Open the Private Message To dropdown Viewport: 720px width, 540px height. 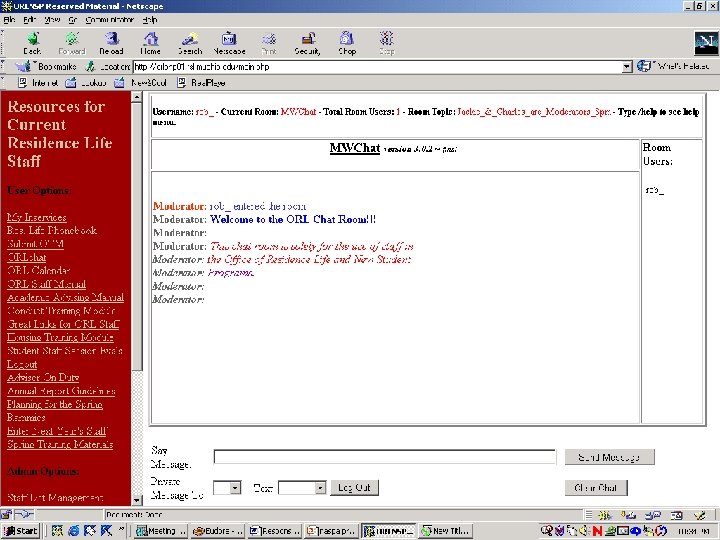coord(227,488)
